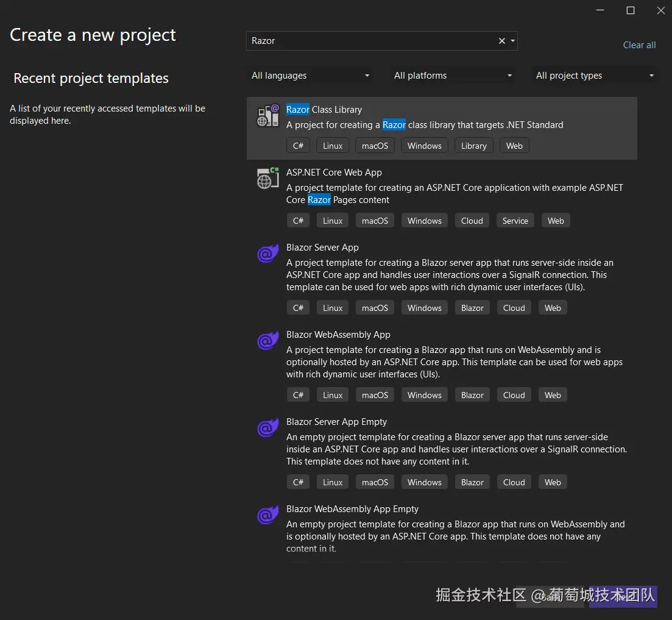Screen dimensions: 672x620
Task: Click macOS tag on Razor Class Library
Action: coord(375,146)
